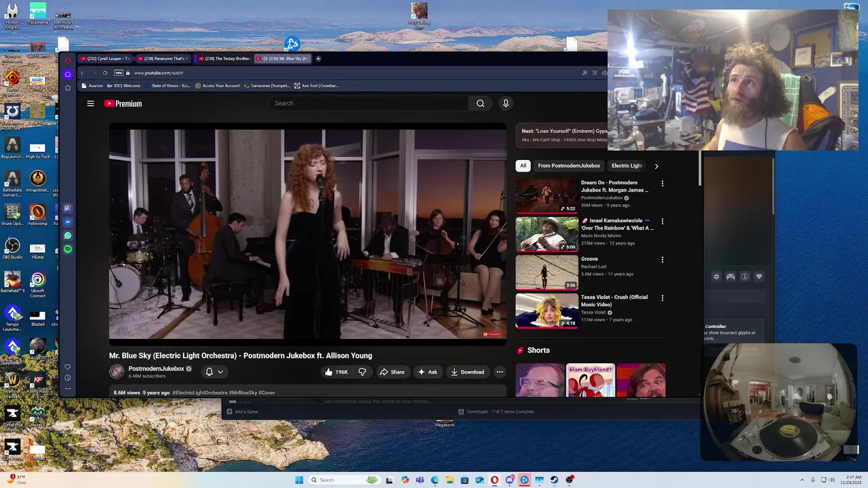Open Spotify in the Opera sidebar

(x=68, y=249)
